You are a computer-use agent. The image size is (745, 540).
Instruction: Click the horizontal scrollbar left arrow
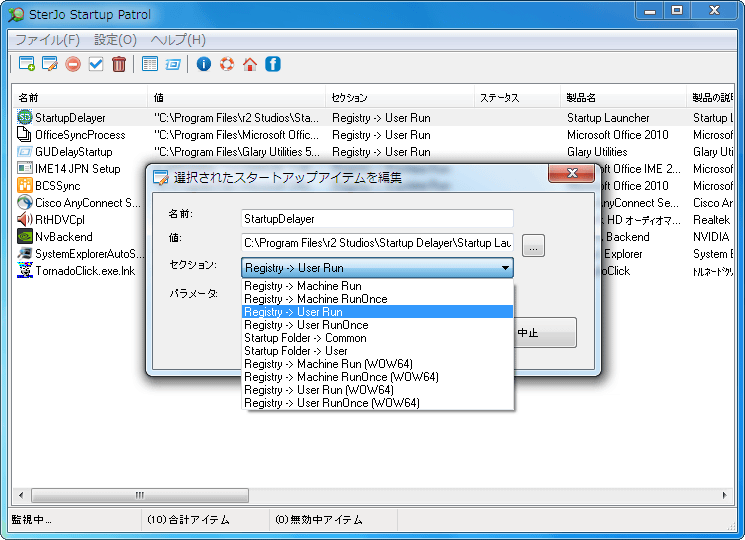20,495
